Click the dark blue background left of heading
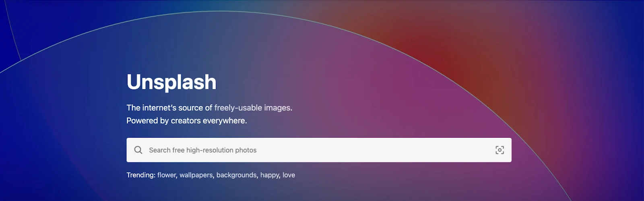This screenshot has width=644, height=201. point(60,101)
